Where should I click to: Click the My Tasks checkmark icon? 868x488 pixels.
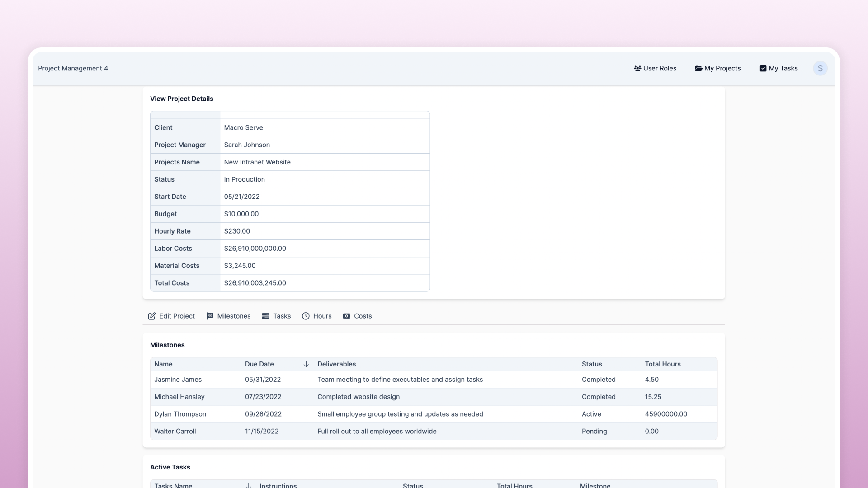(763, 68)
